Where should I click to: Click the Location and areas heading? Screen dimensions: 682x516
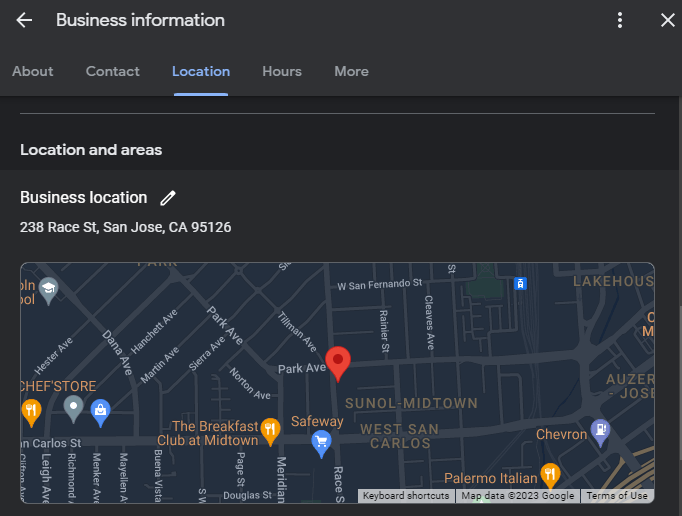(x=91, y=150)
